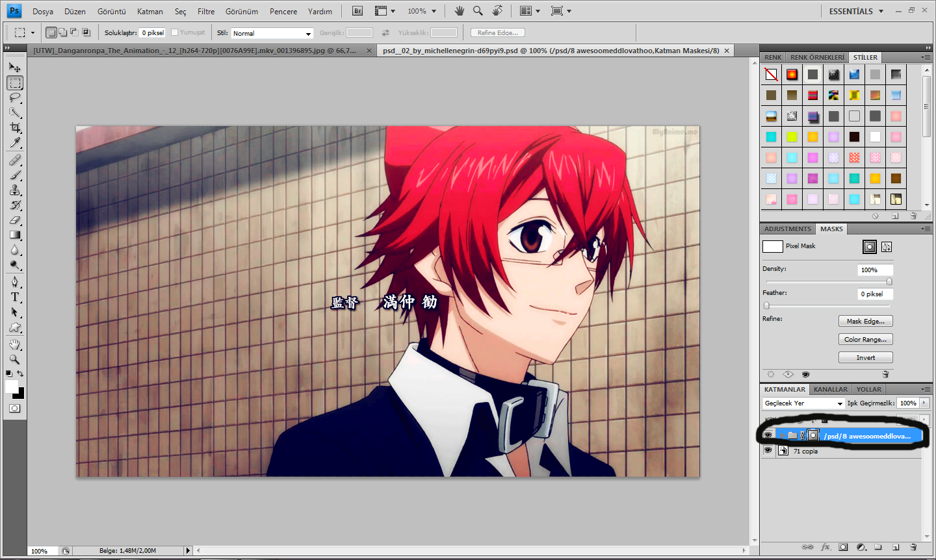Click the YOLLAR tab
This screenshot has width=936, height=560.
[869, 389]
